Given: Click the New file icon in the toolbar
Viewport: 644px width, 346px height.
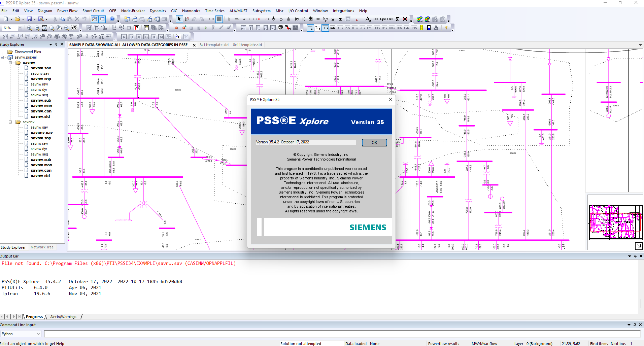Looking at the screenshot, I should pos(6,19).
